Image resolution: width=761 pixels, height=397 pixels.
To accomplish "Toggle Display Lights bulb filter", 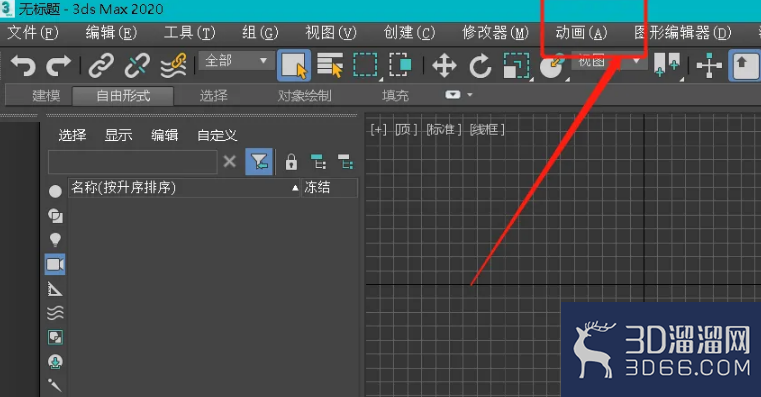I will [55, 240].
